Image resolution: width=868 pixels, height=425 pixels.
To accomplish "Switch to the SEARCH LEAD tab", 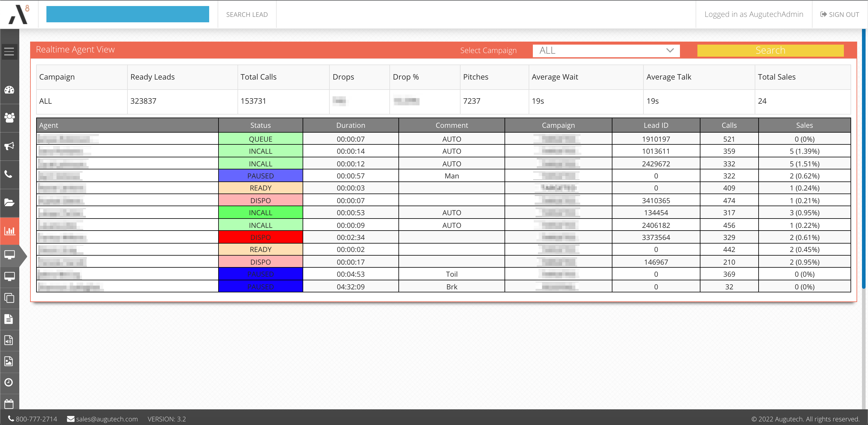I will click(x=247, y=14).
